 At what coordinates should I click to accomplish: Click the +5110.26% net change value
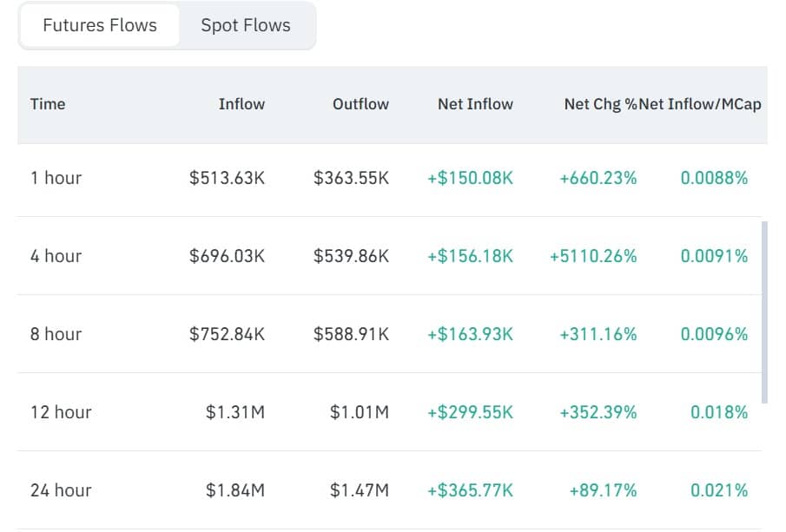pos(593,256)
